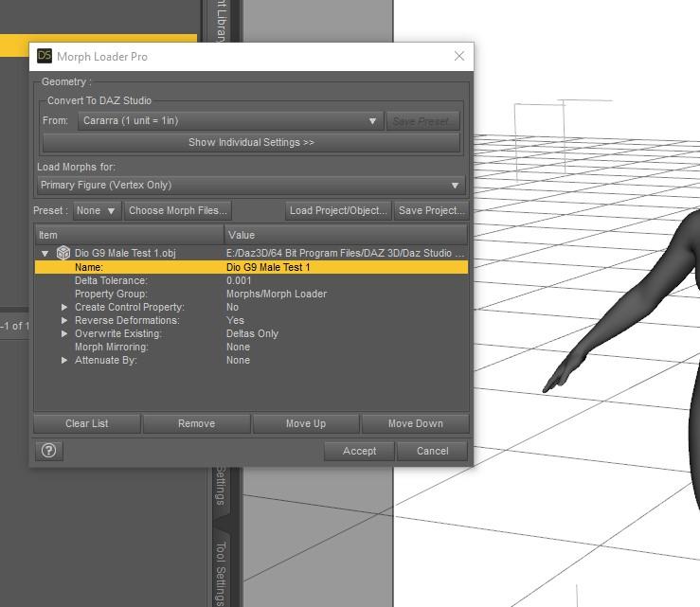Click Load Project/Object button
The height and width of the screenshot is (607, 700).
pyautogui.click(x=338, y=210)
